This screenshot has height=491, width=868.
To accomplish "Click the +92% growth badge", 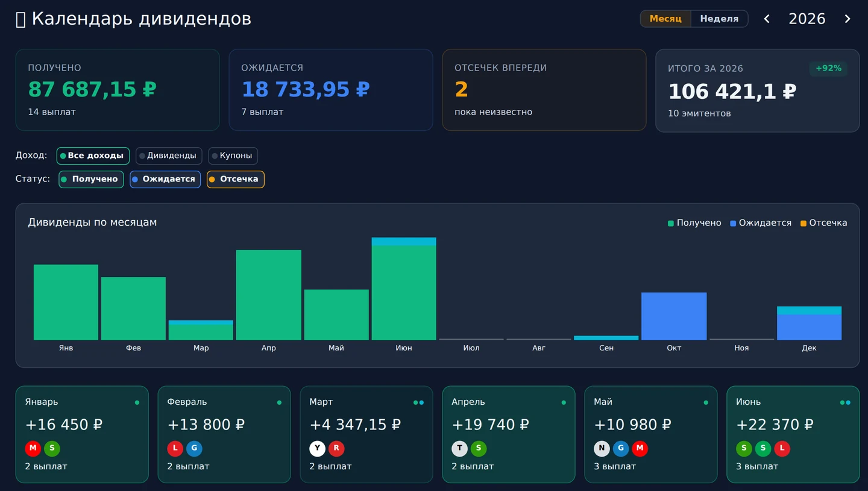I will (x=828, y=69).
